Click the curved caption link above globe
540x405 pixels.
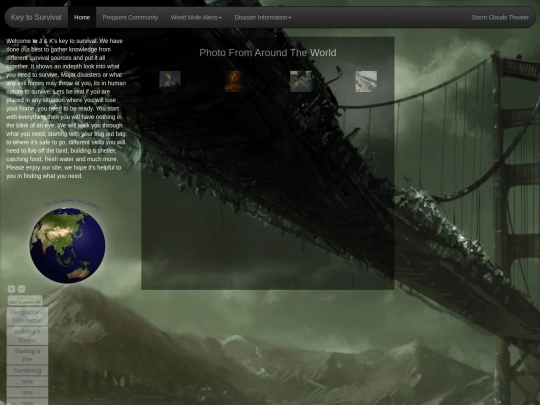click(x=72, y=203)
